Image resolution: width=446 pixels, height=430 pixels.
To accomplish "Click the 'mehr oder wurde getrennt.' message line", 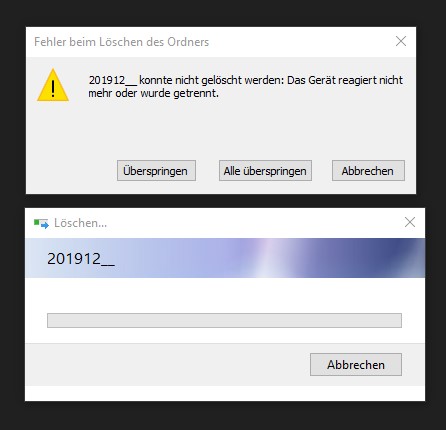I will click(154, 93).
